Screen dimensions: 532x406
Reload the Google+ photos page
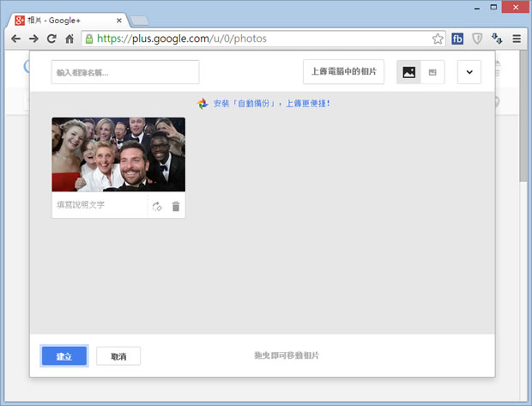pos(51,39)
